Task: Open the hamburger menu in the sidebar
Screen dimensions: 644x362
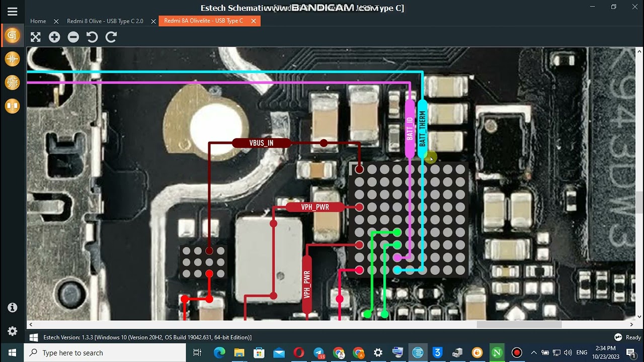Action: coord(12,12)
